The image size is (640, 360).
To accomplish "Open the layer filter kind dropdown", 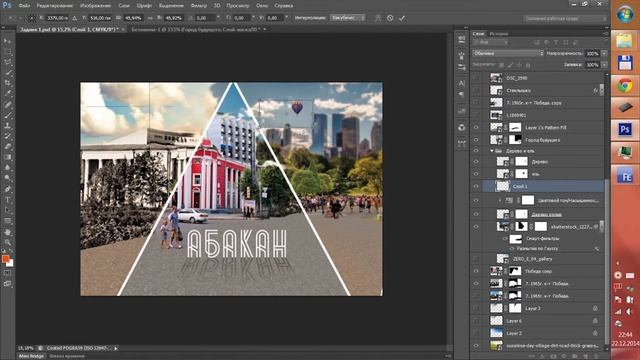I will 491,42.
